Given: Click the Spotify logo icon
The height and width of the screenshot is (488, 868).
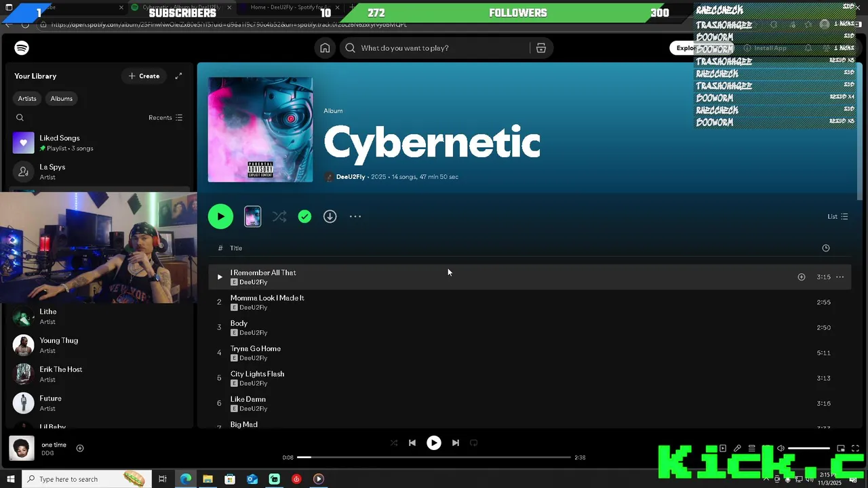Looking at the screenshot, I should (22, 48).
